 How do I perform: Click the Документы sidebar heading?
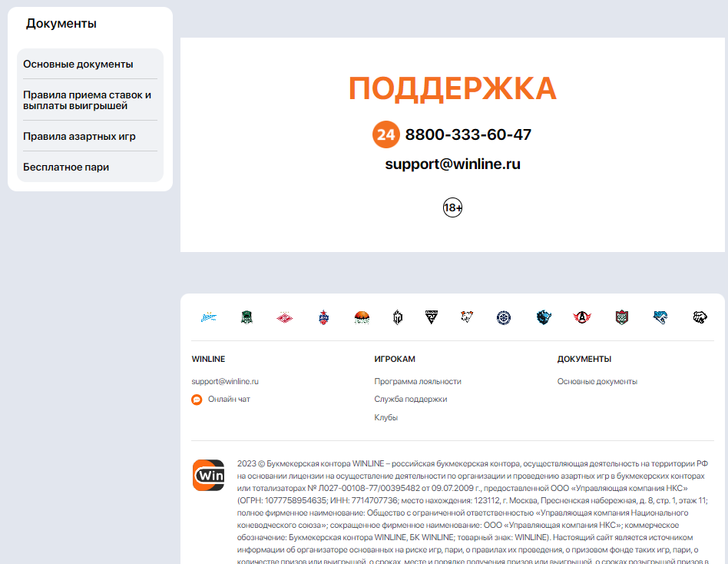[x=61, y=23]
